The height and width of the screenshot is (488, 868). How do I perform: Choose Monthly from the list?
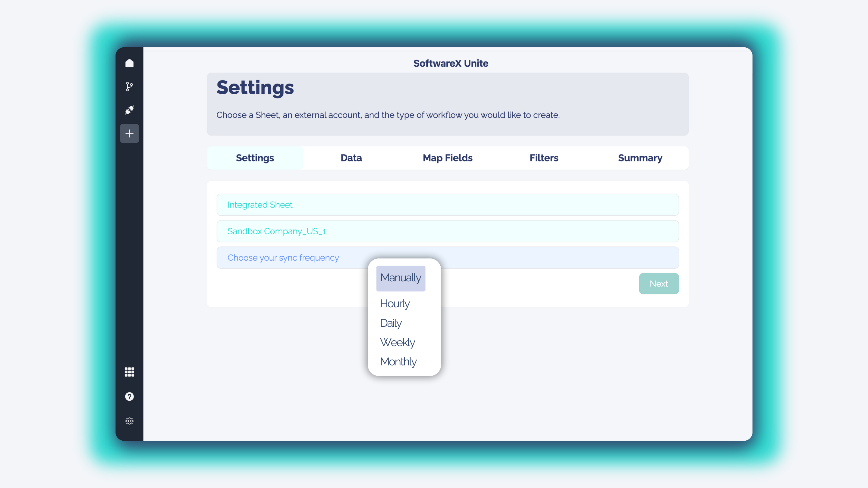398,362
